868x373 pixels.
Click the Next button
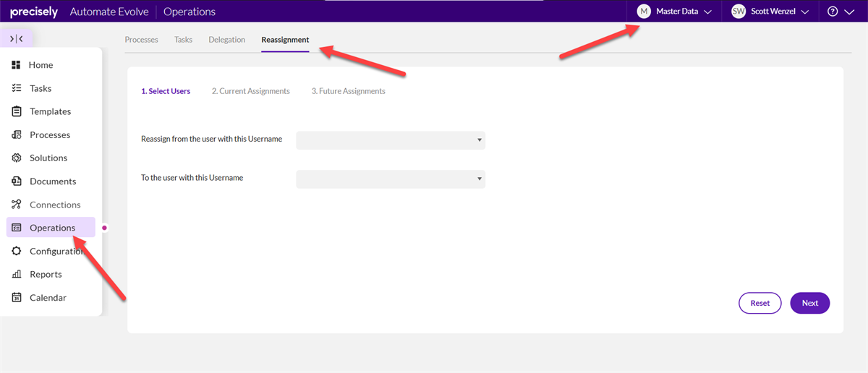(810, 303)
